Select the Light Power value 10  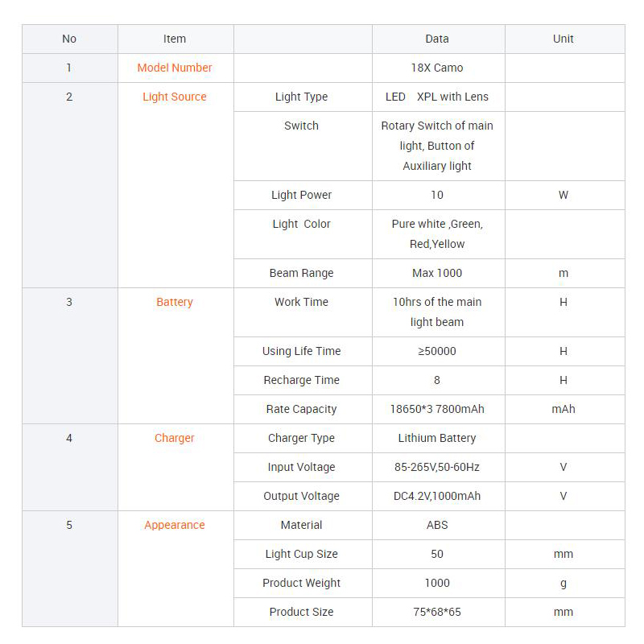coord(437,195)
